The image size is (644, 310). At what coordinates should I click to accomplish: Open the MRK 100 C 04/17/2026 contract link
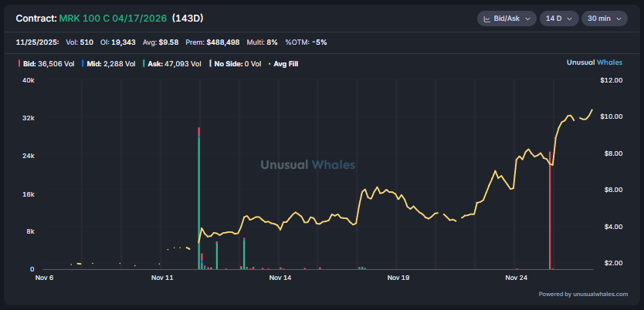113,18
